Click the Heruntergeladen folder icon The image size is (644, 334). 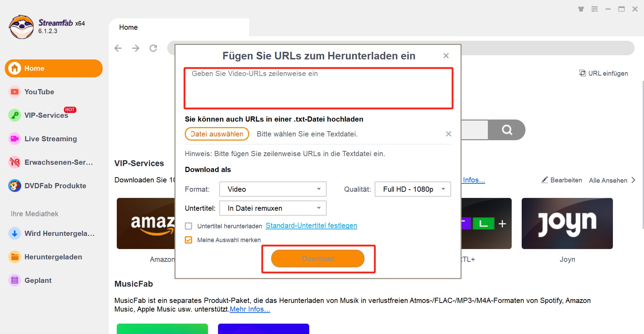point(15,257)
